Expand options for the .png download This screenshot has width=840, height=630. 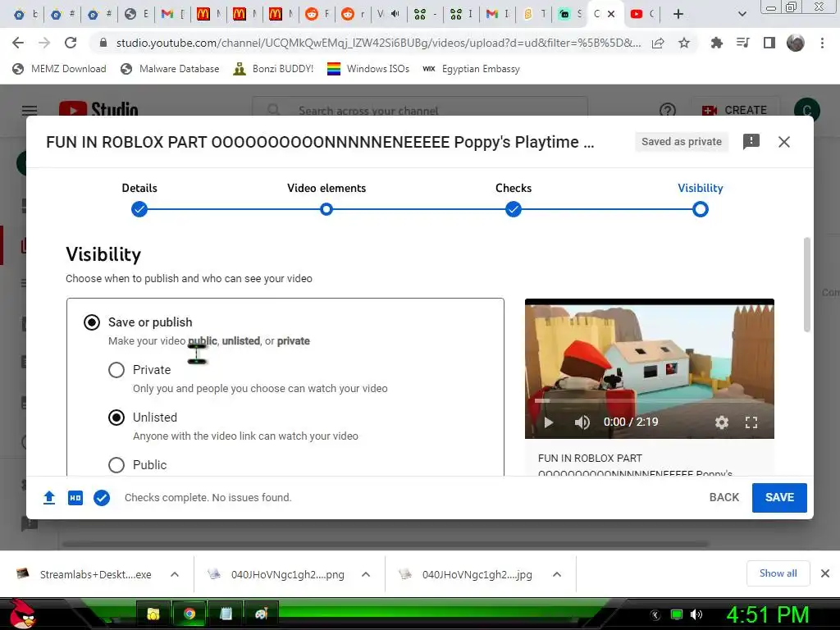[366, 574]
